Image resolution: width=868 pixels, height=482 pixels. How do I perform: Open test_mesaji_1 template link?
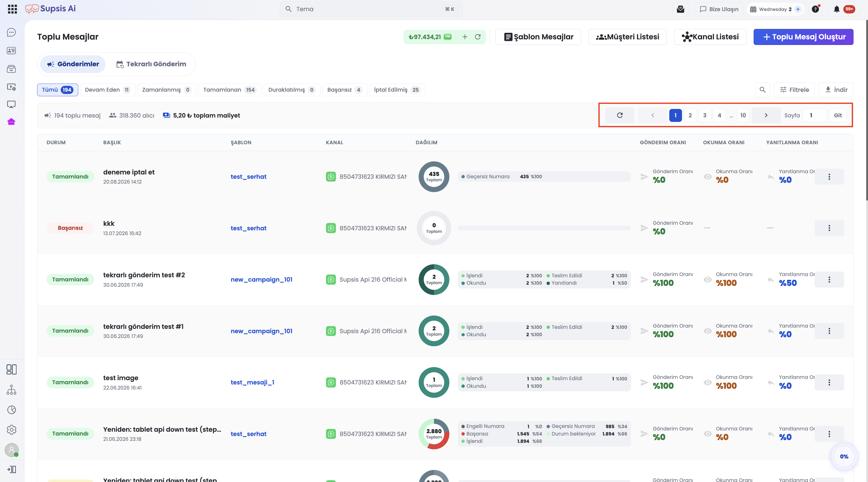pyautogui.click(x=252, y=382)
